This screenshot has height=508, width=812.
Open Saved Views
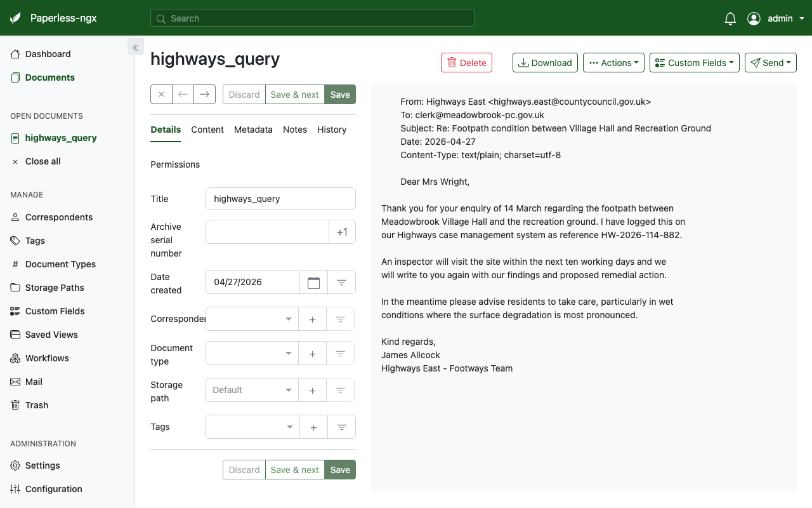51,335
